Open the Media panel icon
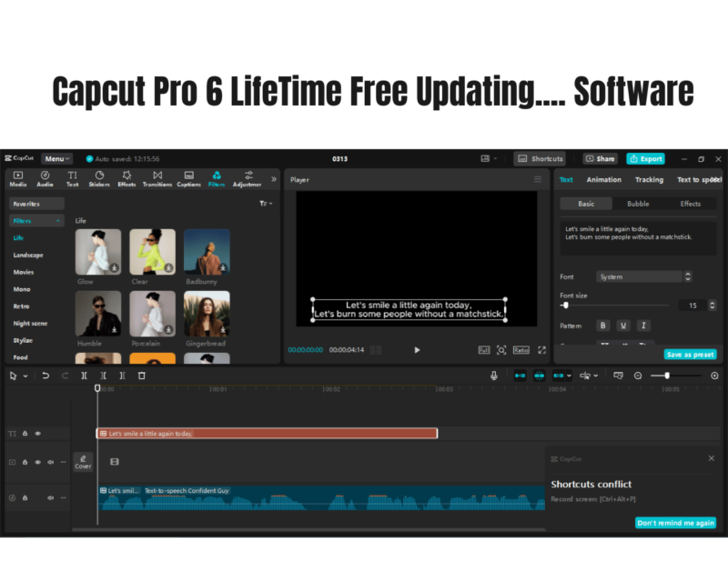This screenshot has height=582, width=728. (18, 178)
